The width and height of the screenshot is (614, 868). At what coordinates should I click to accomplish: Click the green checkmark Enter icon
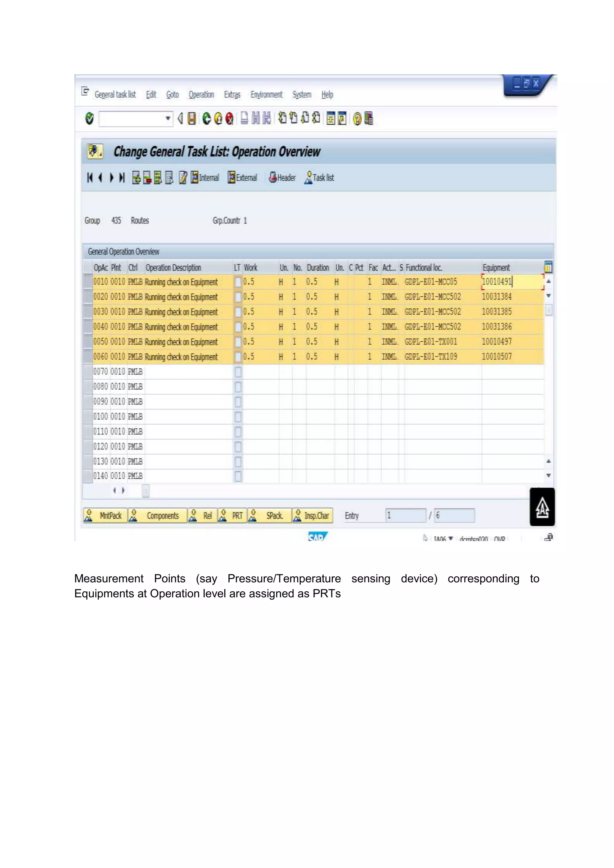[89, 119]
